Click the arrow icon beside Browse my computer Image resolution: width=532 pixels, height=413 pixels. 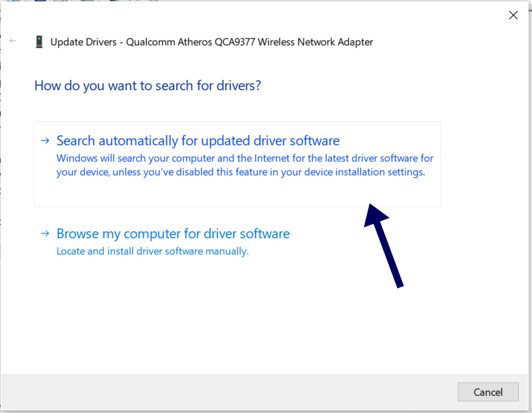click(45, 233)
